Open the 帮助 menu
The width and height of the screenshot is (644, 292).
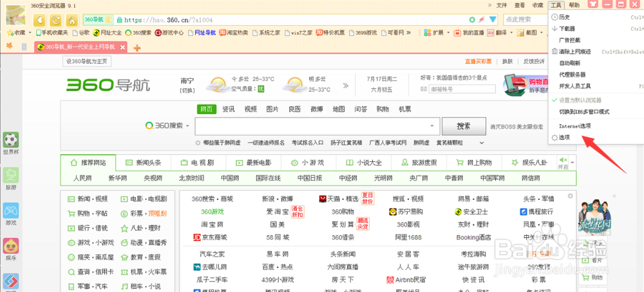tap(574, 5)
